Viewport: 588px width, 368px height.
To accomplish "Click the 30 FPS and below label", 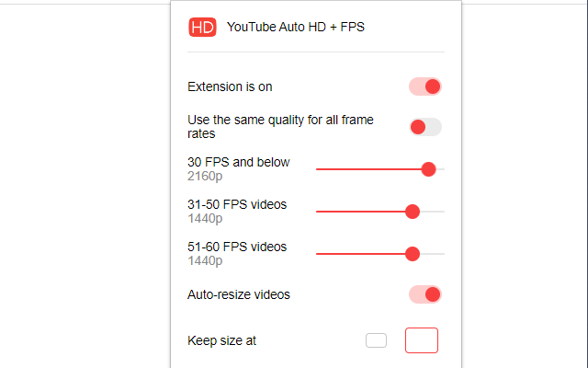I will click(238, 162).
